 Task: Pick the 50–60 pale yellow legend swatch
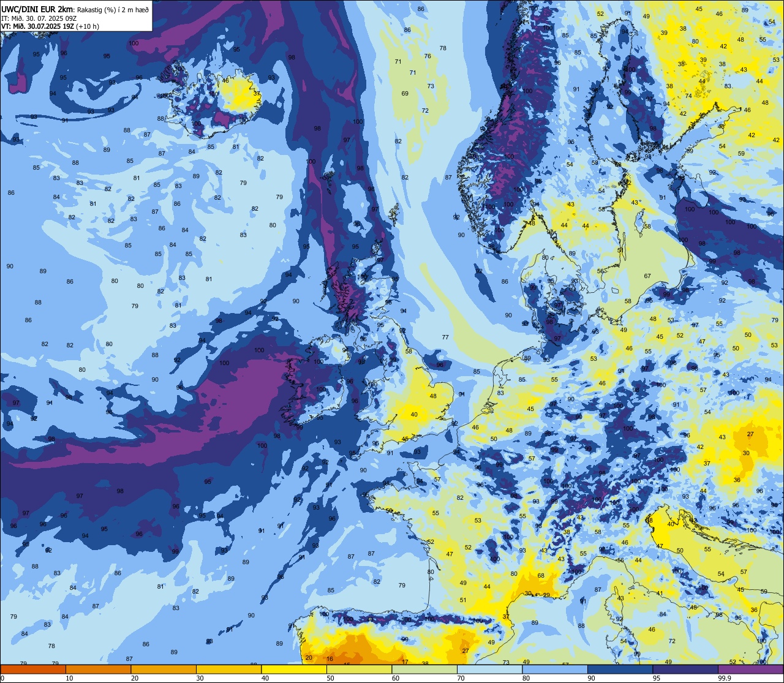359,669
